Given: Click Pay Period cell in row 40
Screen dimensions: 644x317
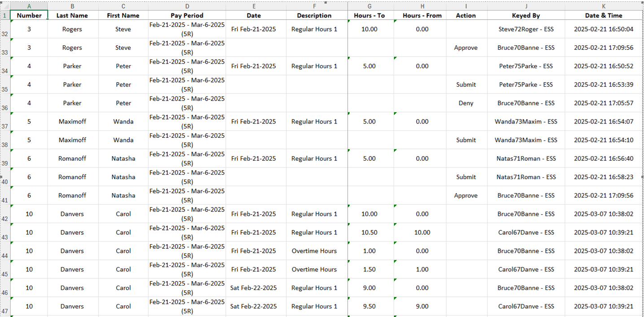Looking at the screenshot, I should [x=187, y=177].
